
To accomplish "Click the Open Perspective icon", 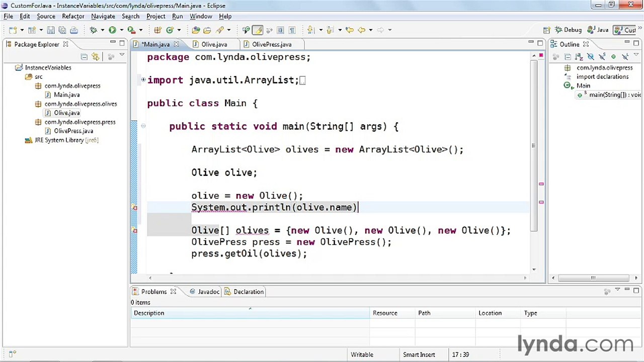I will click(546, 30).
